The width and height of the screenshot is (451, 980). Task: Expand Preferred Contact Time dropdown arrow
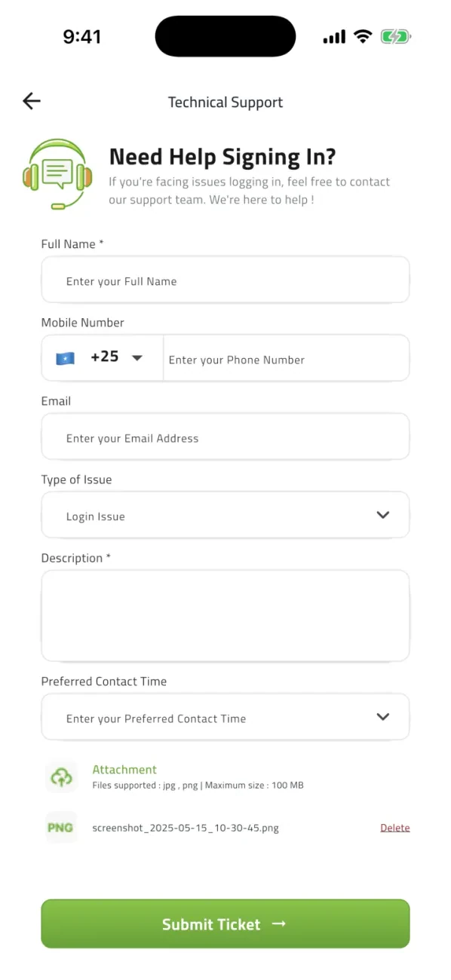(383, 717)
